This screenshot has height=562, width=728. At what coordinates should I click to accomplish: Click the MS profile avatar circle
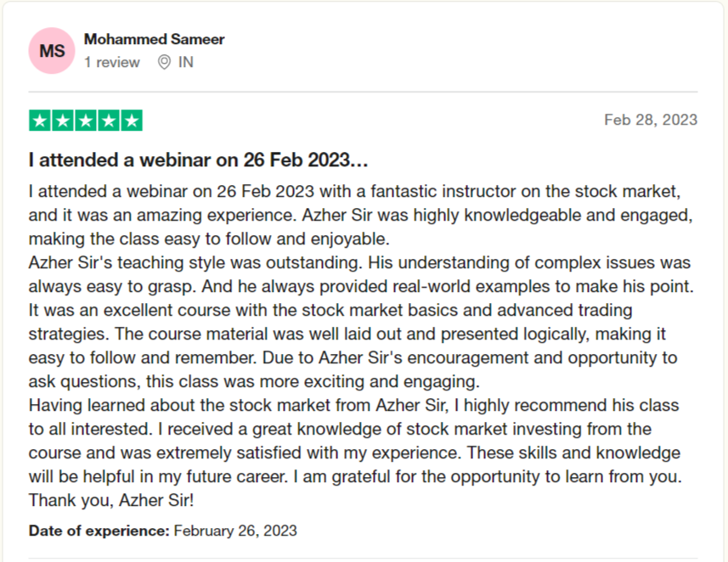coord(51,51)
